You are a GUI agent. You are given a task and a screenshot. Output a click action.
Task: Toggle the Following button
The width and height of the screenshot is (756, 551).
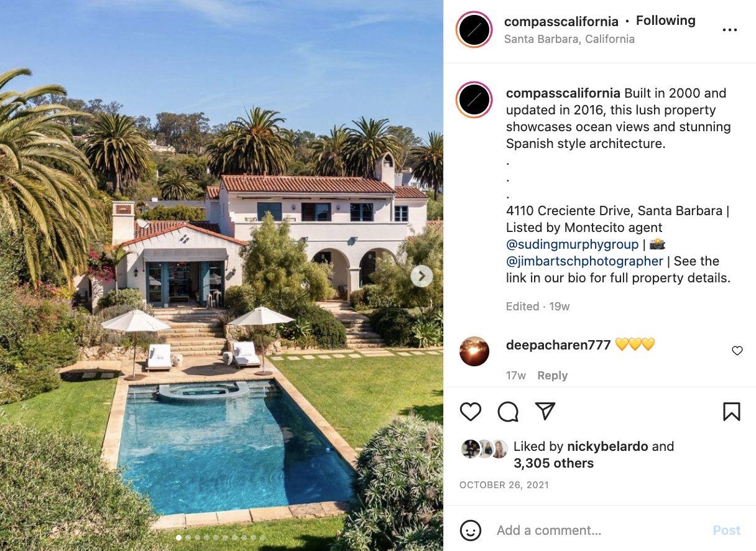pos(665,21)
